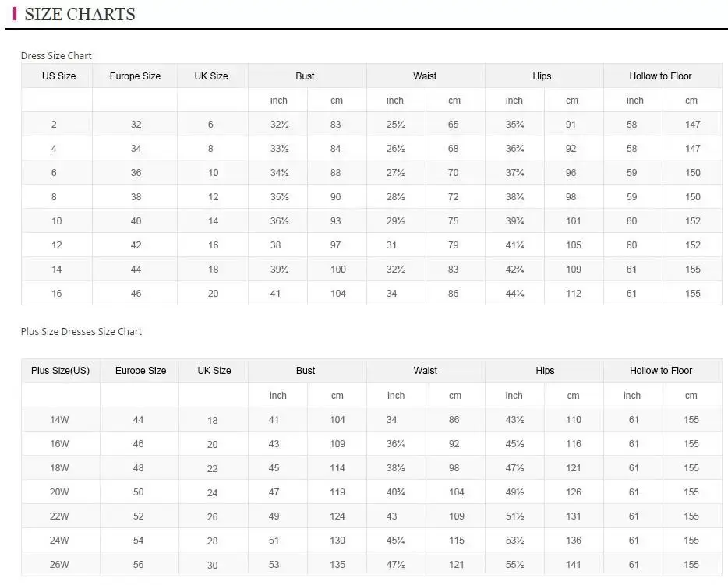Image resolution: width=728 pixels, height=585 pixels.
Task: Select the UK size 30 cell
Action: [x=213, y=566]
